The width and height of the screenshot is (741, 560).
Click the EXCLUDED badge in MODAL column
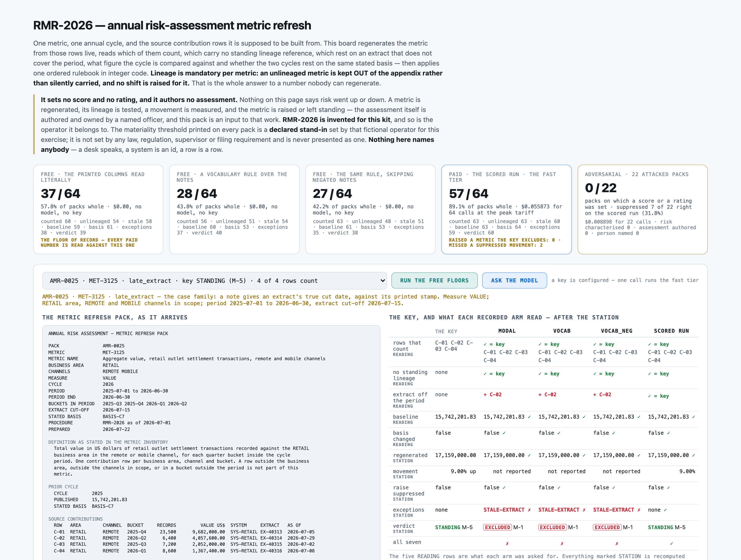tap(498, 527)
